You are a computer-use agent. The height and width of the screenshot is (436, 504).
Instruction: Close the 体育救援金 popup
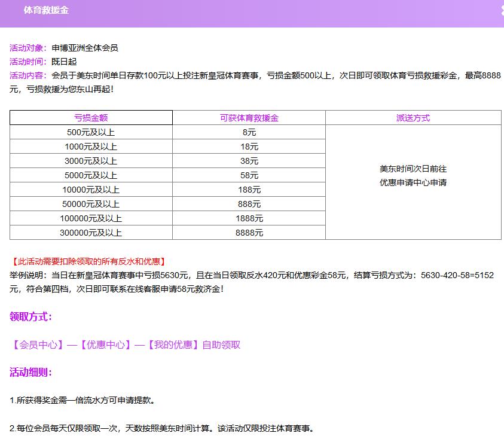pyautogui.click(x=501, y=10)
